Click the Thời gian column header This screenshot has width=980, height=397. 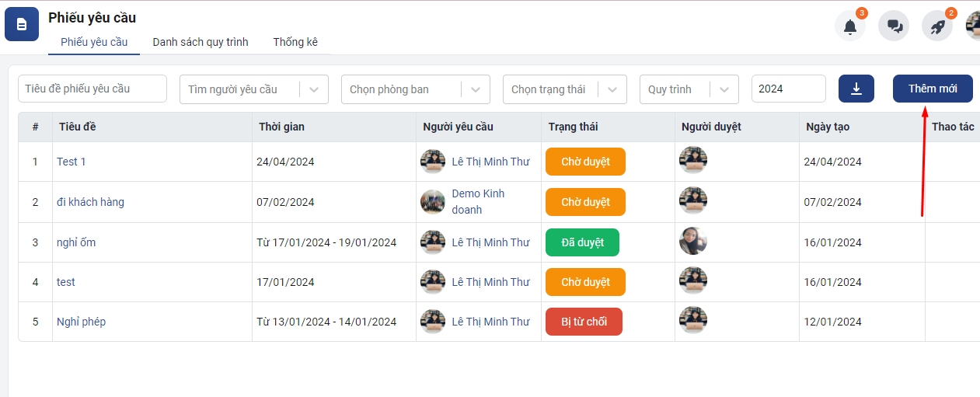coord(281,127)
